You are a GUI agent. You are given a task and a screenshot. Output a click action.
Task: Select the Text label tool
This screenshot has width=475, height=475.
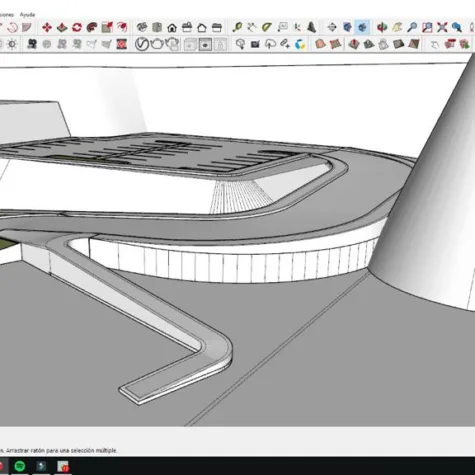[282, 27]
